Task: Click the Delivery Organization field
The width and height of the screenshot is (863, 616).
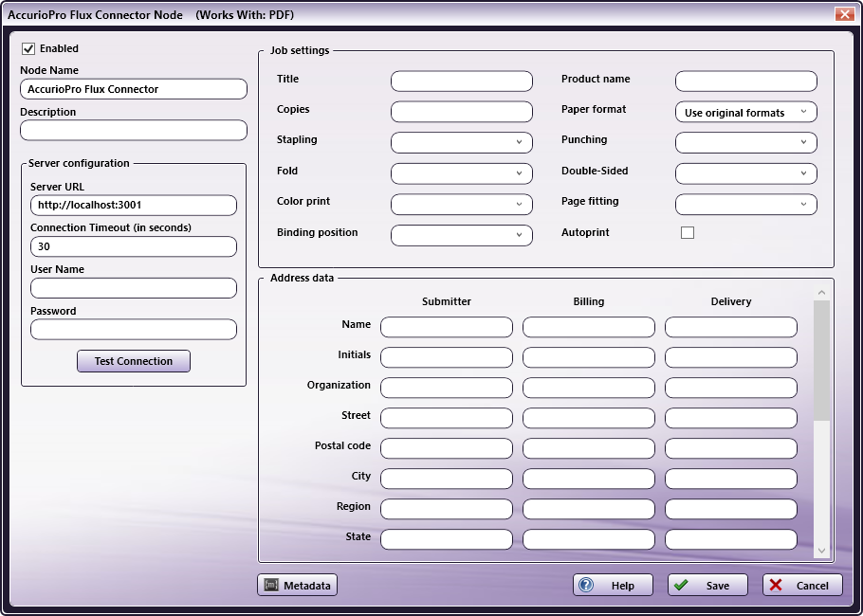Action: pyautogui.click(x=731, y=388)
